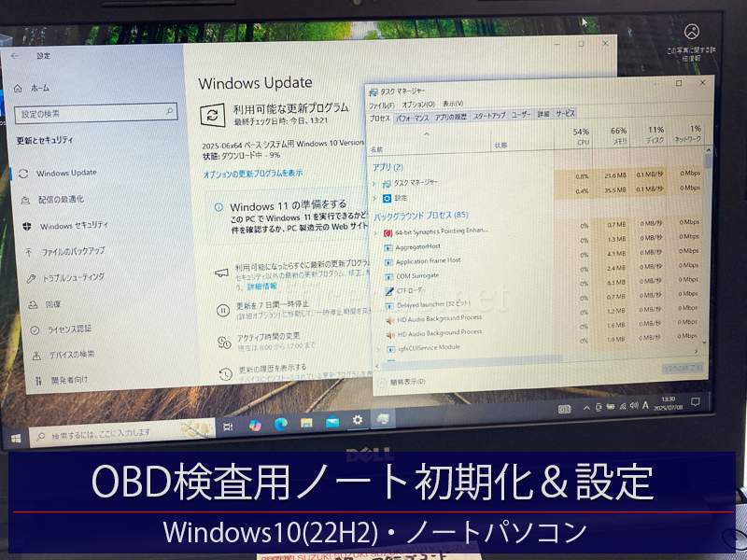Open File Explorer from taskbar
The image size is (747, 560).
306,423
